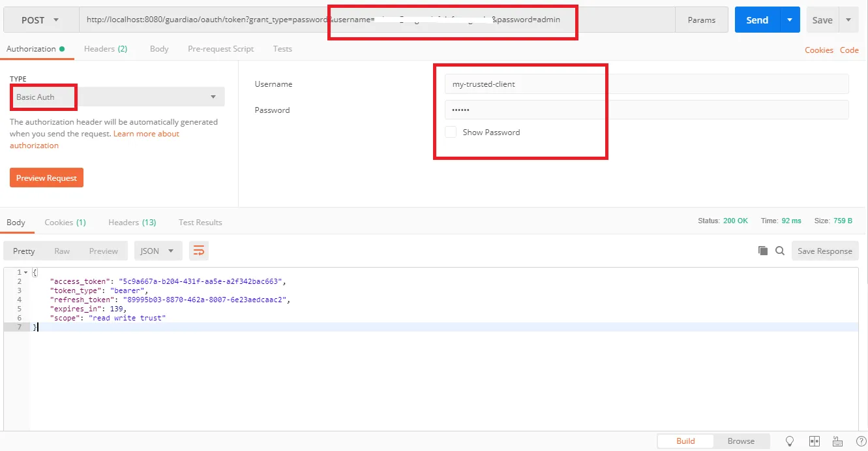The height and width of the screenshot is (451, 868).
Task: Collapse the JSON object at line 1
Action: (25, 272)
